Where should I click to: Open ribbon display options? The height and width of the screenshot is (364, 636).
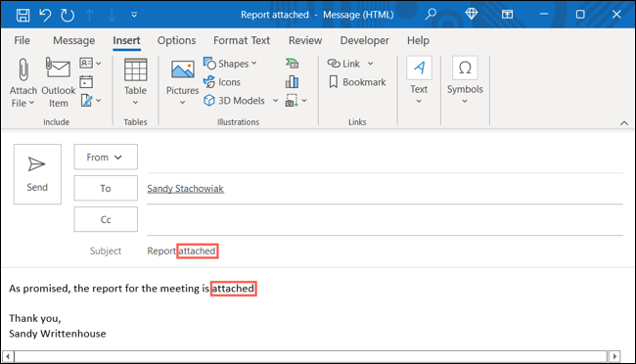[x=507, y=15]
